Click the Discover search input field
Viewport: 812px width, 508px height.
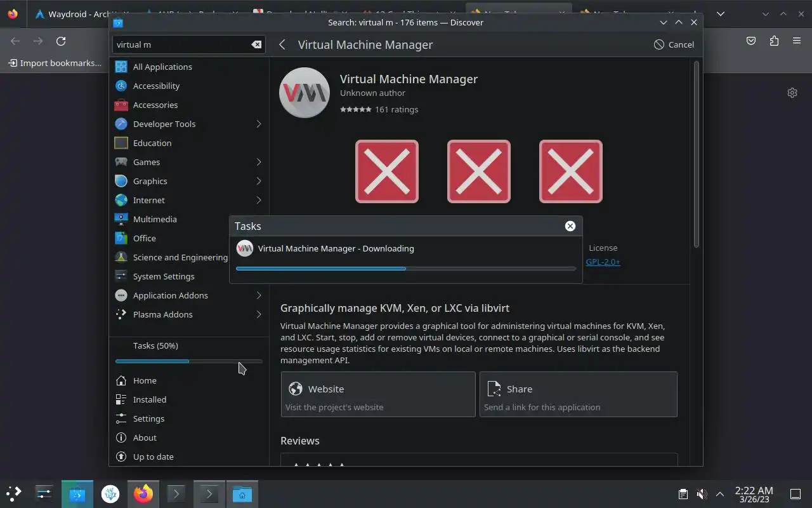pyautogui.click(x=189, y=44)
